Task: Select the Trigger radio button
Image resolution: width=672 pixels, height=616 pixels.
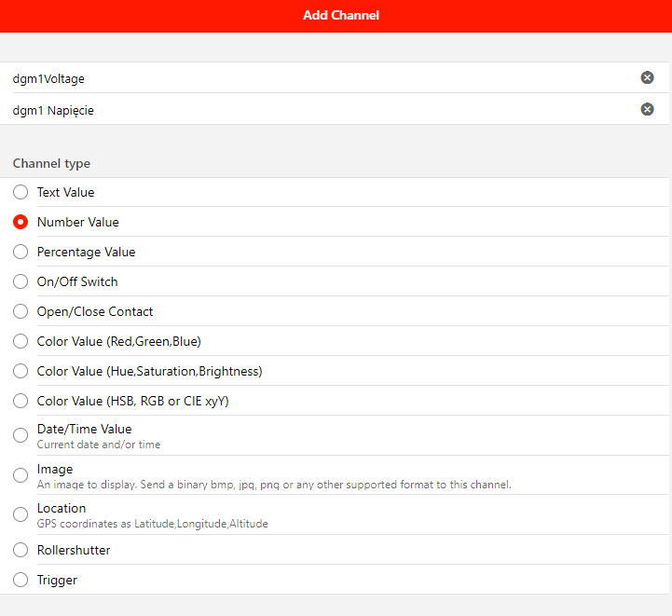Action: (21, 580)
